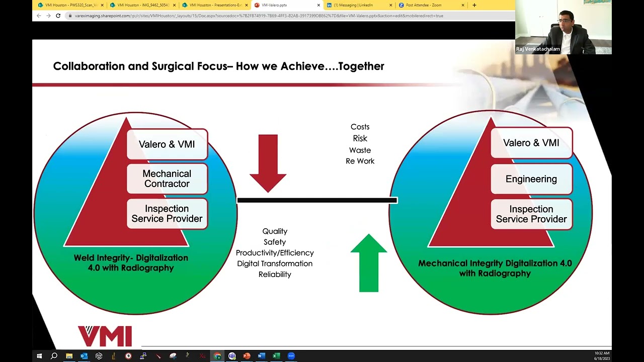
Task: Click the word 'Costs' on the slide
Action: click(x=360, y=127)
